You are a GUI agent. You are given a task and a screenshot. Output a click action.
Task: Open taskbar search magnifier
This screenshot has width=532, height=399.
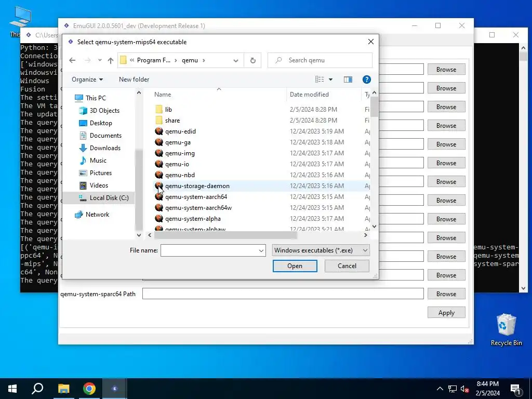[x=37, y=389]
